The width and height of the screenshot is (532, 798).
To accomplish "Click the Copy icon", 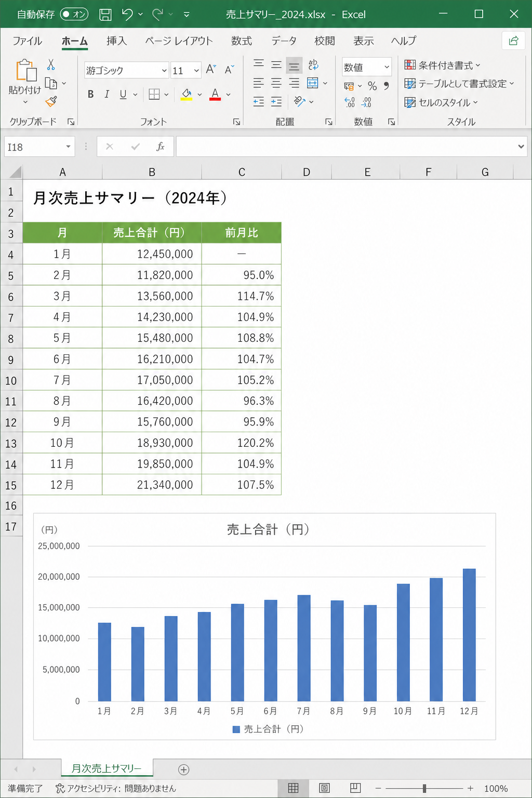I will (x=51, y=83).
